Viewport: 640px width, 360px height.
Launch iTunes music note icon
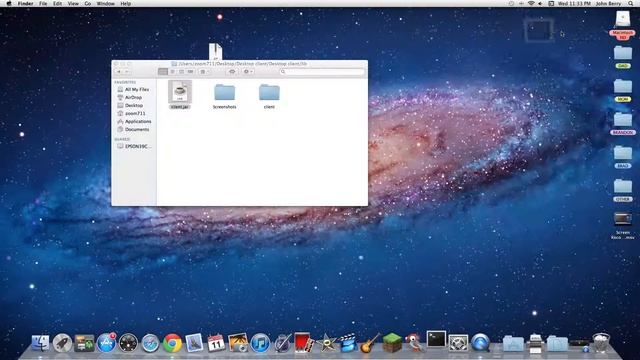point(260,343)
